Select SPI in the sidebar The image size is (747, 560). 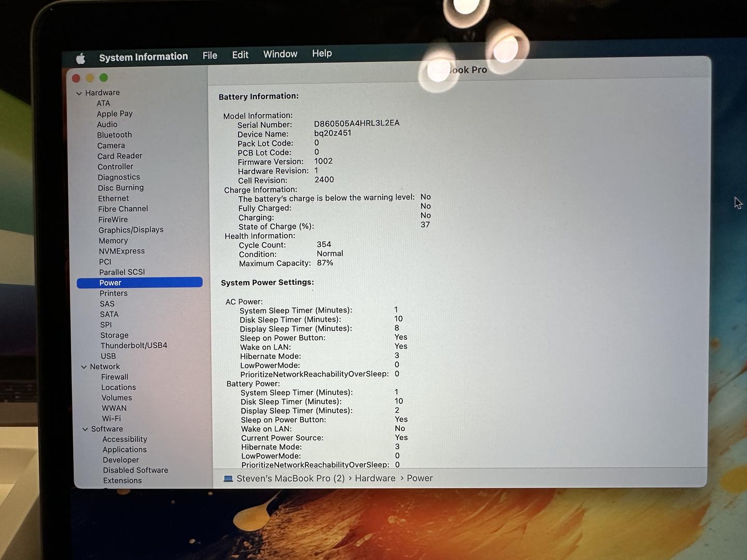tap(106, 325)
